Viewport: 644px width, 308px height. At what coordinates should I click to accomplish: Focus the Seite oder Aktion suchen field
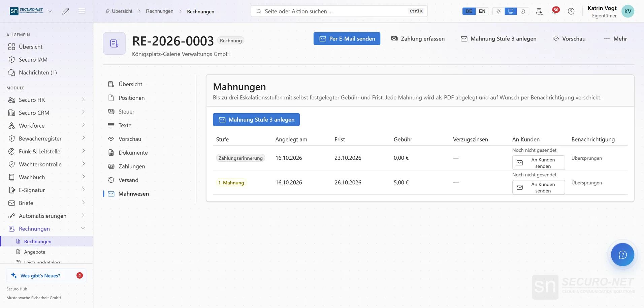point(339,11)
